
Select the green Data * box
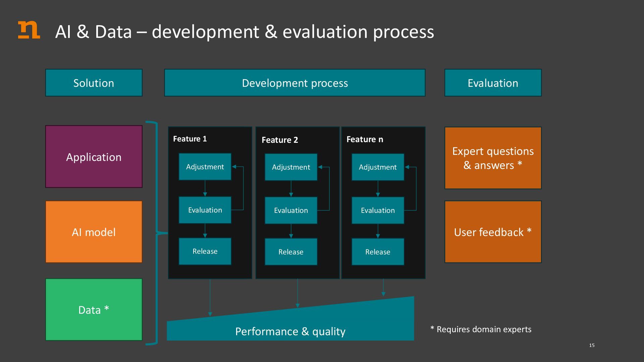[x=94, y=310]
